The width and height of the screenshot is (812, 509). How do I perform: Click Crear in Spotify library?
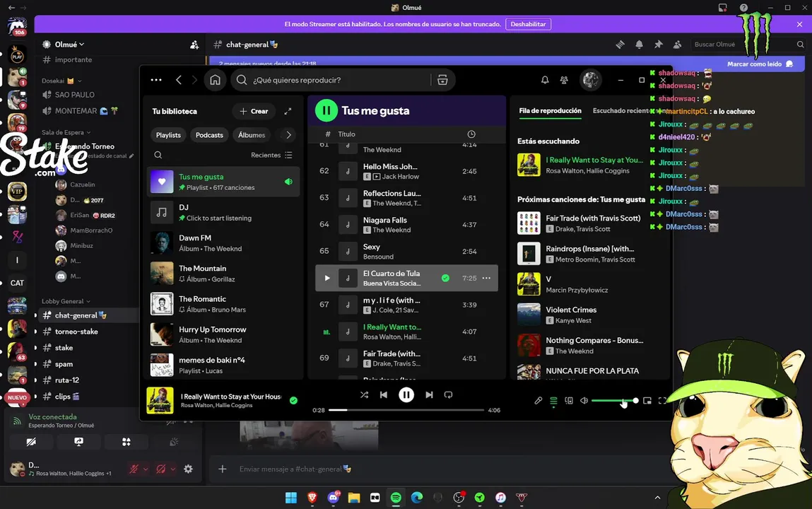pos(254,111)
